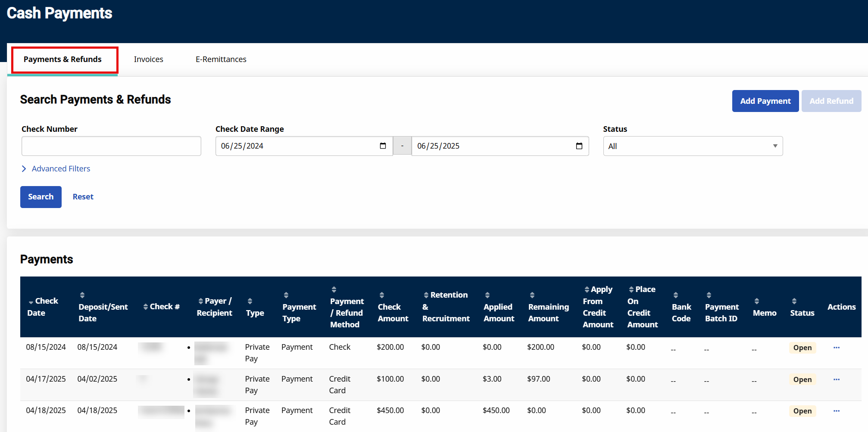Focus the Check Number input field
The image size is (868, 432).
tap(111, 146)
